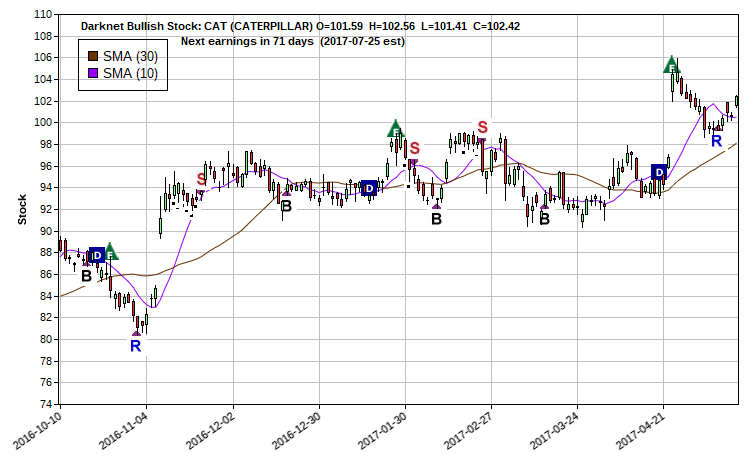Screen dimensions: 756x461
Task: Click the chart title "Darknet Bullish Stock: CAT (CATERPILLAR)"
Action: pos(196,26)
